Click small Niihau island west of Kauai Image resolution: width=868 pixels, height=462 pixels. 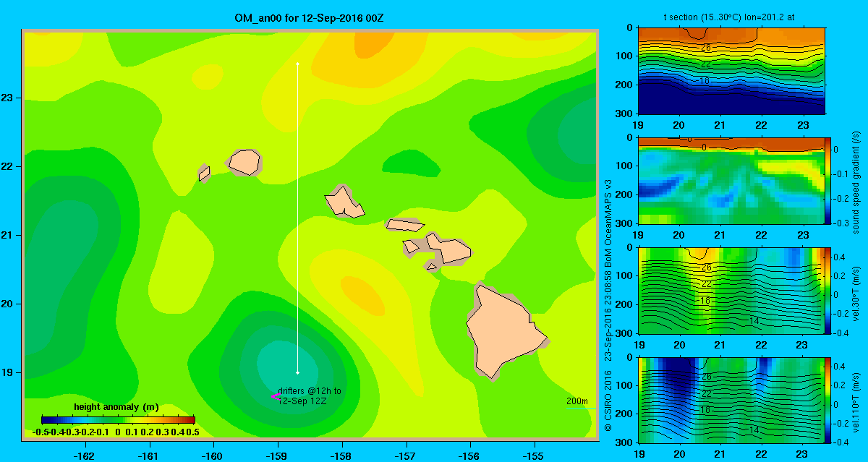(204, 174)
